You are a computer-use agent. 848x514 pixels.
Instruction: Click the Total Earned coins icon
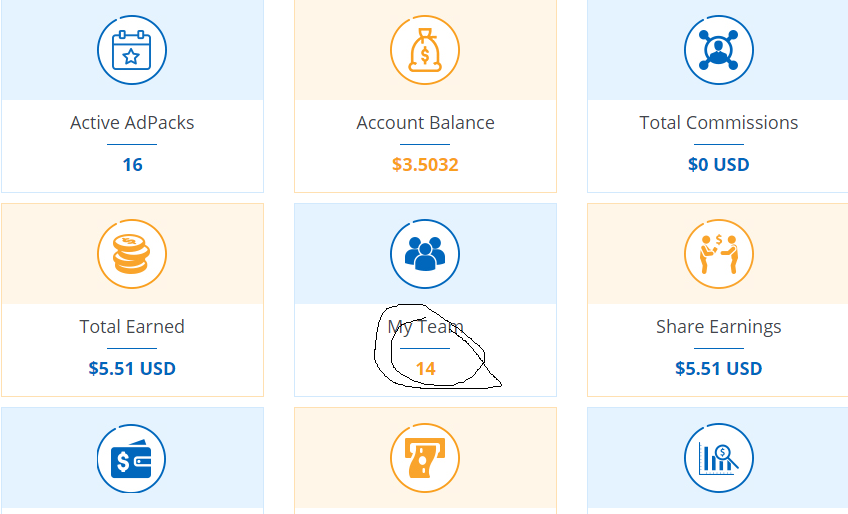pyautogui.click(x=132, y=254)
